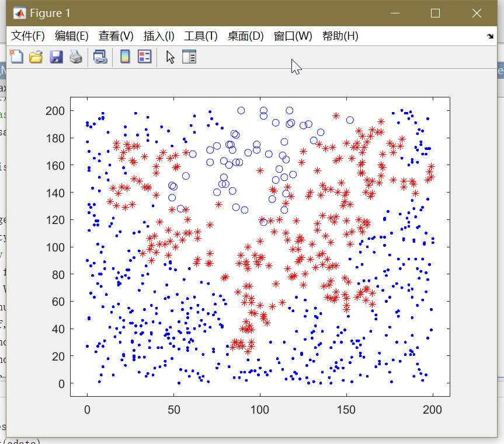
Task: Open the 工具(T) menu
Action: pos(201,36)
